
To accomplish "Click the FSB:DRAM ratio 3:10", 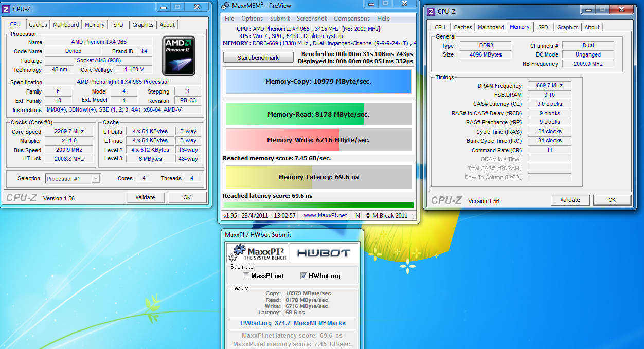I will 550,95.
